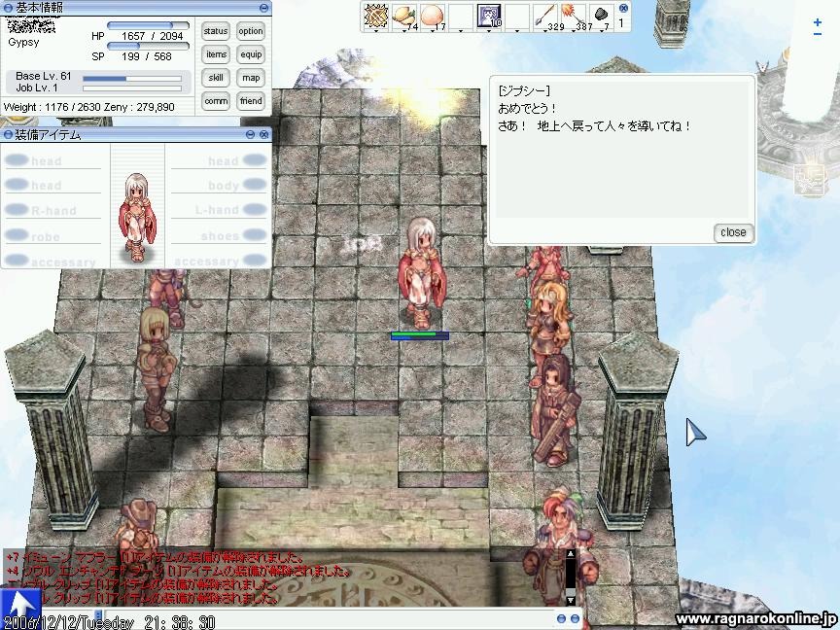Click the equip button
This screenshot has height=630, width=840.
pyautogui.click(x=251, y=54)
